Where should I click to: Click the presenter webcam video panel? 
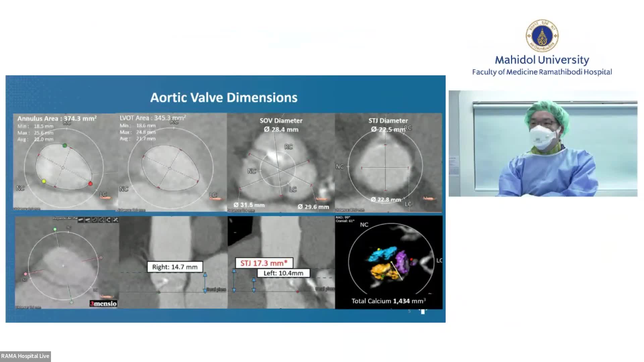click(x=543, y=143)
